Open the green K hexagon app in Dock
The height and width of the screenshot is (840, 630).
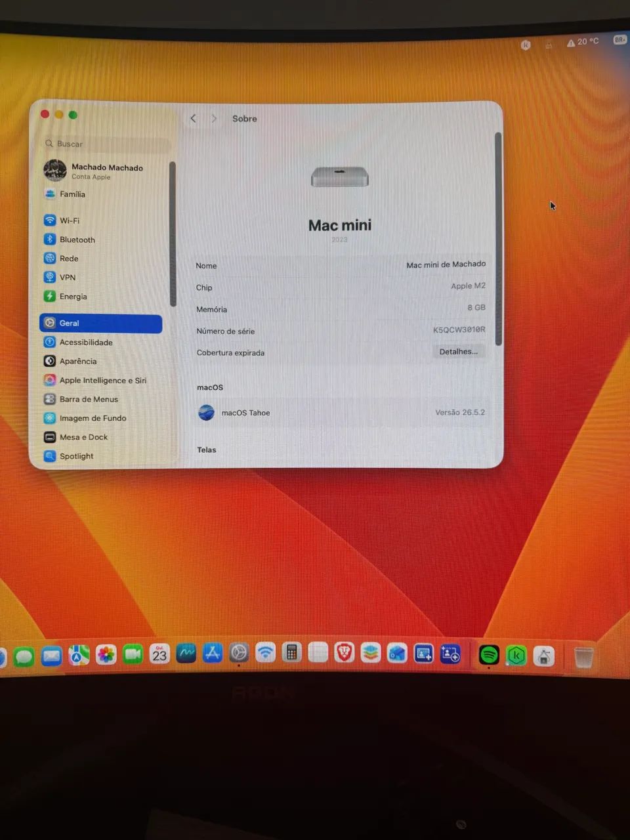pos(516,655)
